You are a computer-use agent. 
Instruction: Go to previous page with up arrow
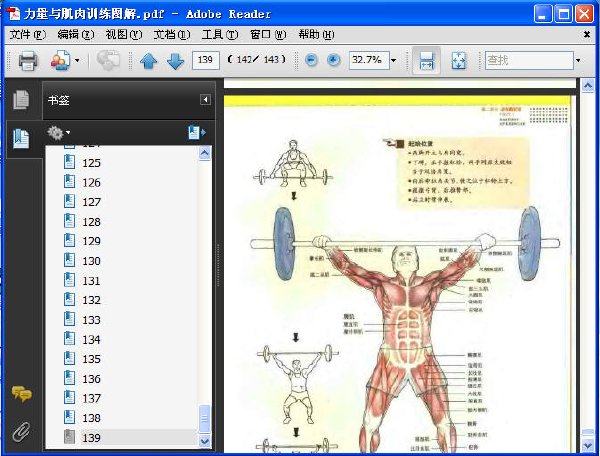pos(148,60)
